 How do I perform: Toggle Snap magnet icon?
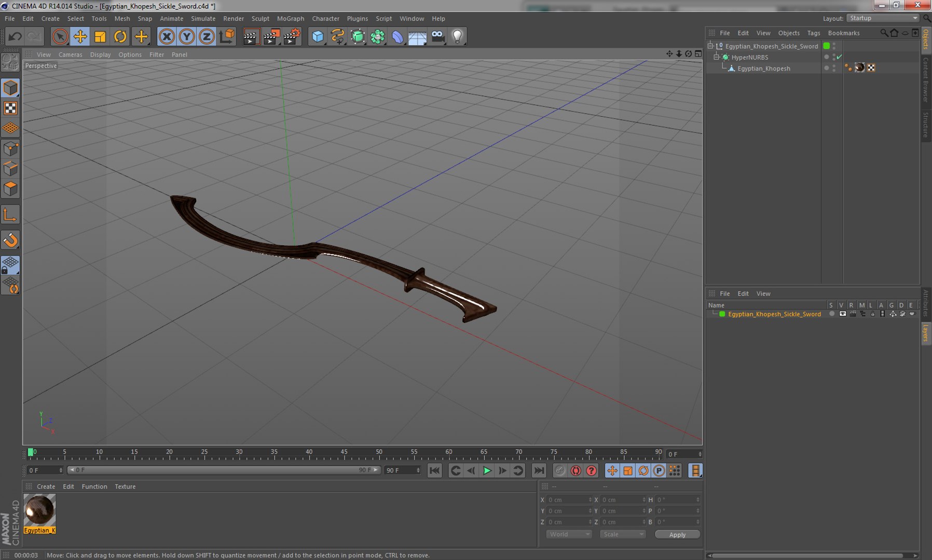[x=10, y=240]
